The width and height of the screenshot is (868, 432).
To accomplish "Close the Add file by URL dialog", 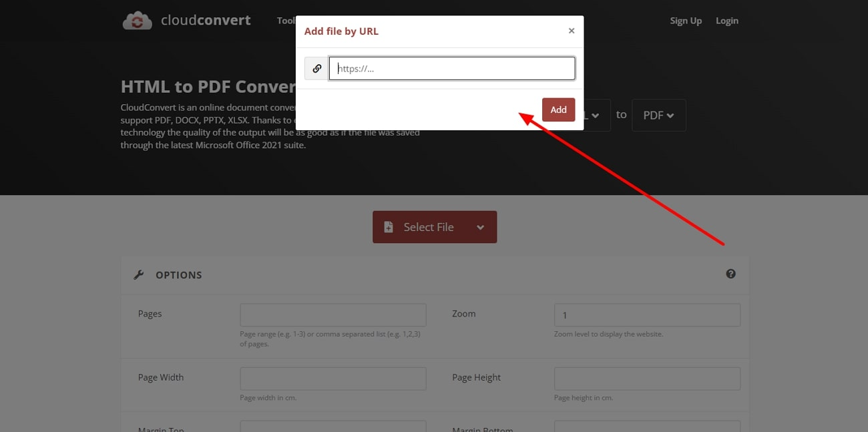I will pyautogui.click(x=572, y=31).
